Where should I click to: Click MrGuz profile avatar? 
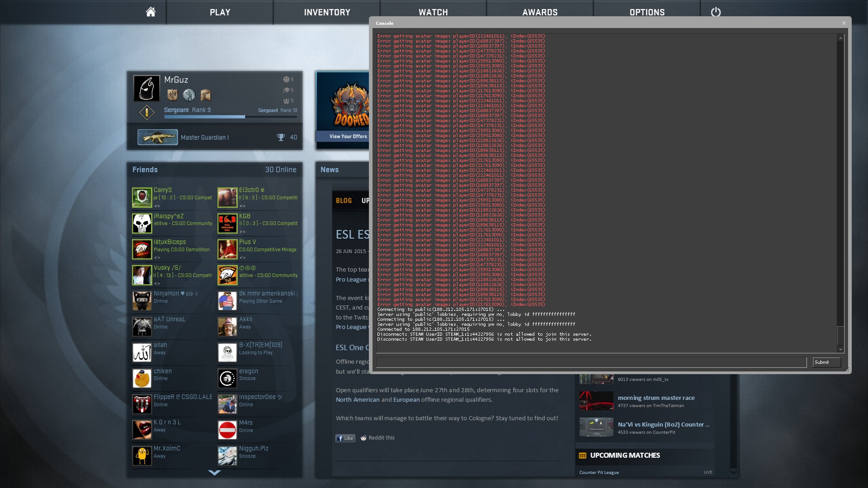click(x=146, y=88)
